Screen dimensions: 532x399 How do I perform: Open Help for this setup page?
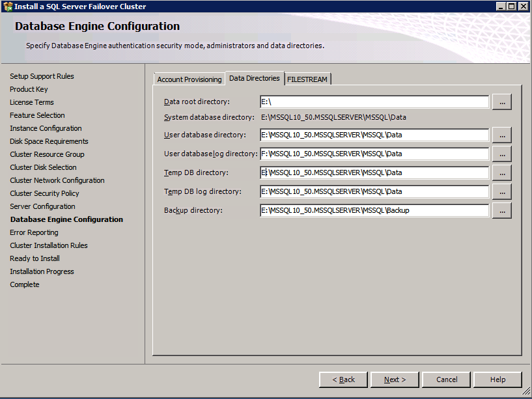tap(497, 379)
